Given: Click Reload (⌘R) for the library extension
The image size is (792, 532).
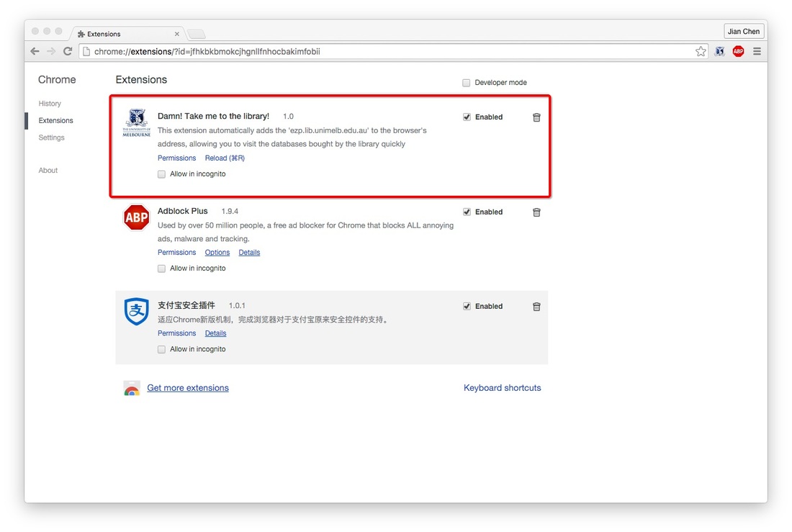Looking at the screenshot, I should point(225,158).
